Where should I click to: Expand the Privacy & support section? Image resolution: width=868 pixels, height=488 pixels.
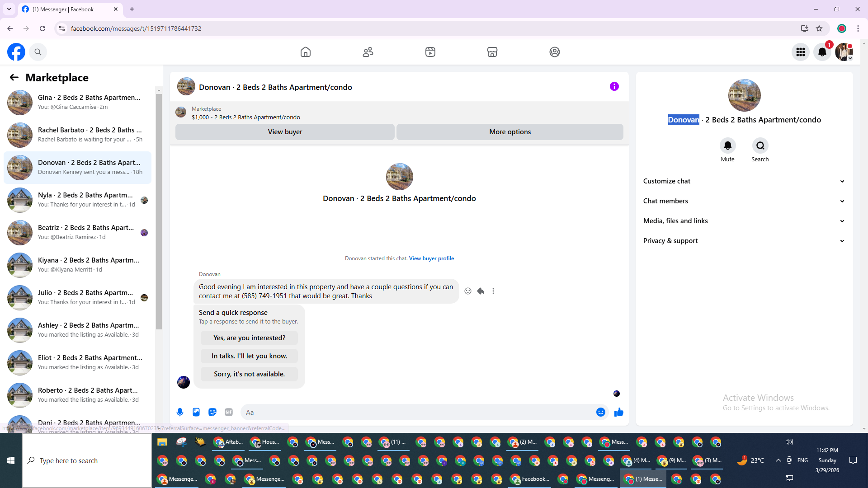pos(745,241)
